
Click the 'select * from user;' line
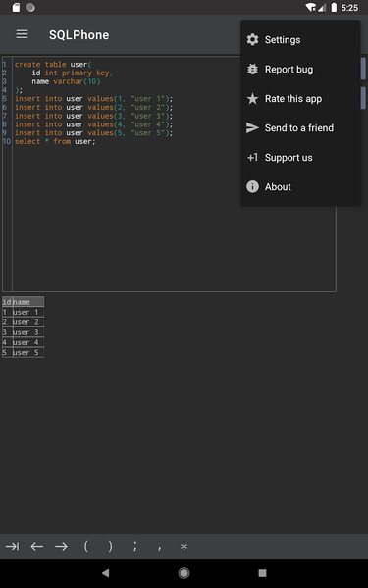[x=55, y=141]
